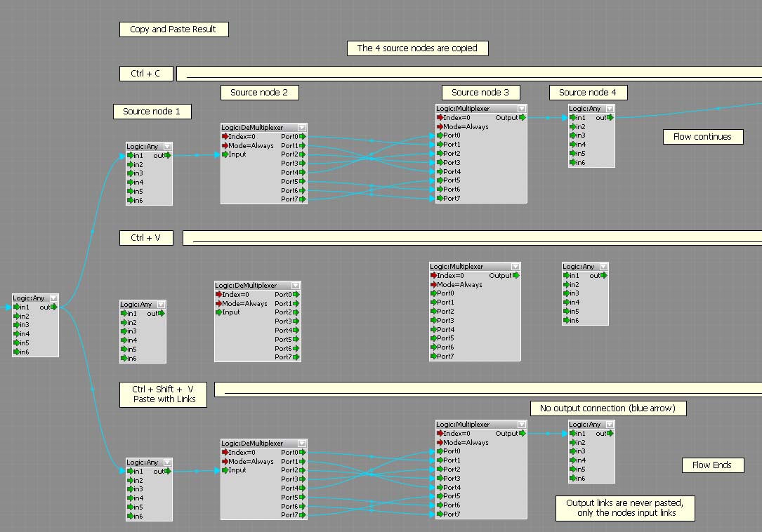Open the dropdown arrow on Source node 2 DeMultiplexer title

(302, 127)
